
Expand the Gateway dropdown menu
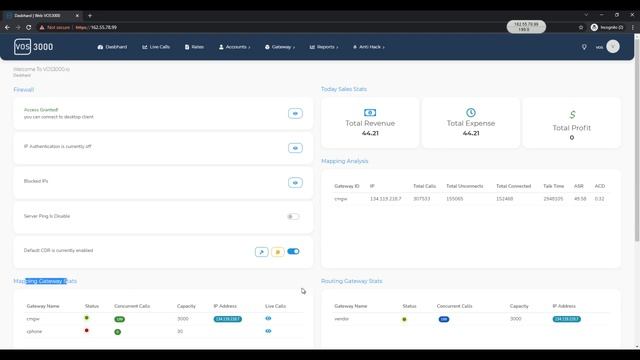[280, 47]
